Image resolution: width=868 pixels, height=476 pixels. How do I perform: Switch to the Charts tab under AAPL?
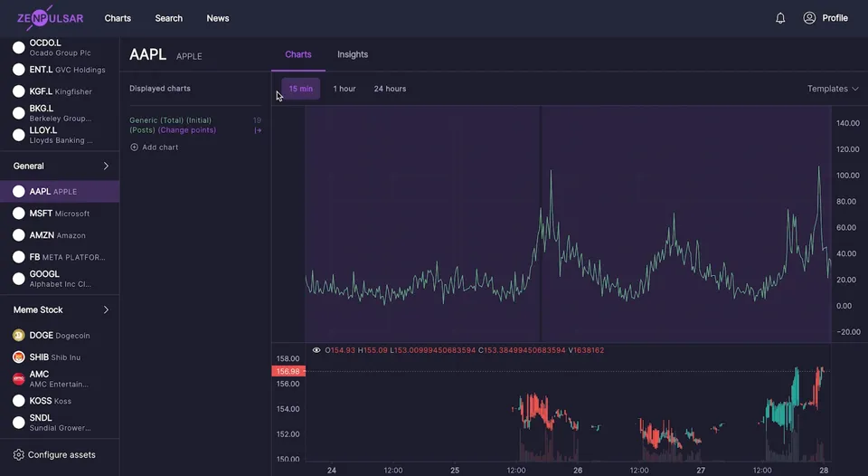pos(298,54)
